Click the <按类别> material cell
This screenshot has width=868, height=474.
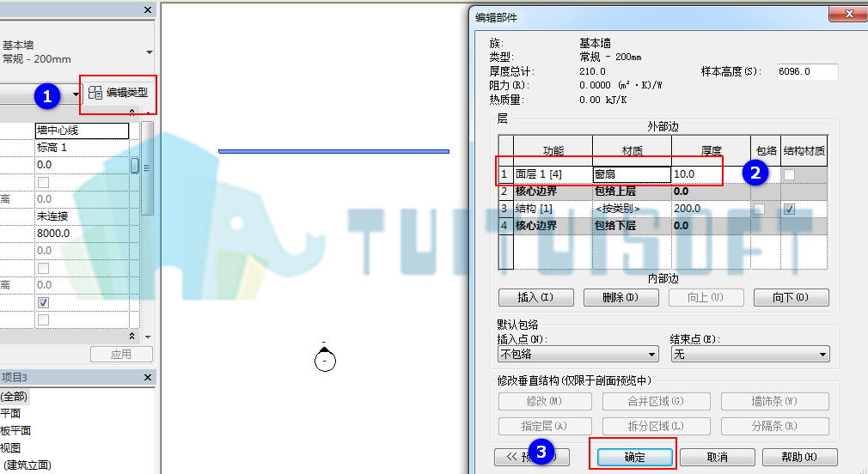pos(632,209)
